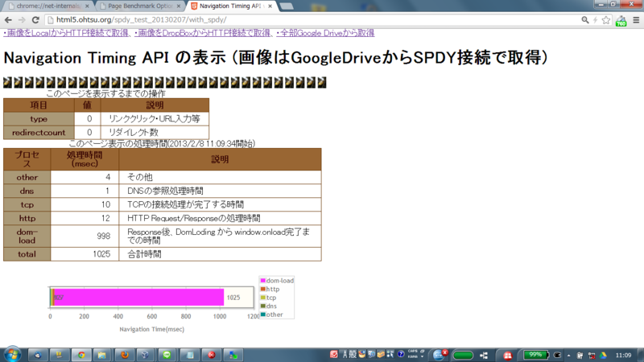Show hidden tray icons with the up arrow

[x=569, y=356]
